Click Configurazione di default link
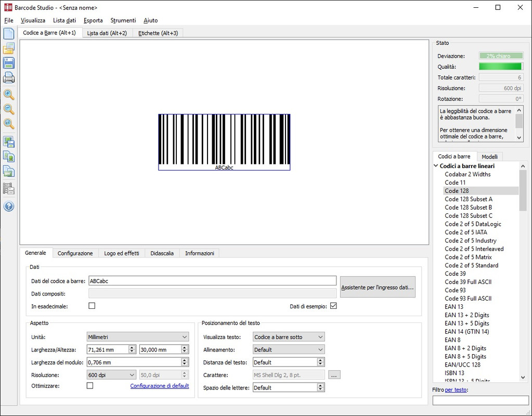Image resolution: width=532 pixels, height=416 pixels. click(x=160, y=386)
